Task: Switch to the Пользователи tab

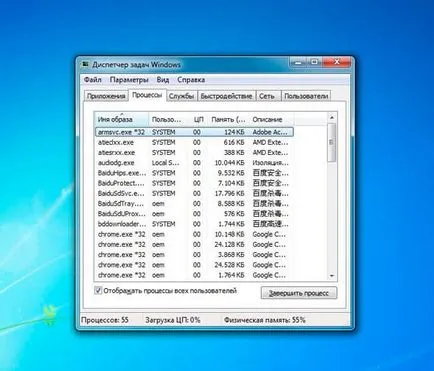Action: (306, 96)
